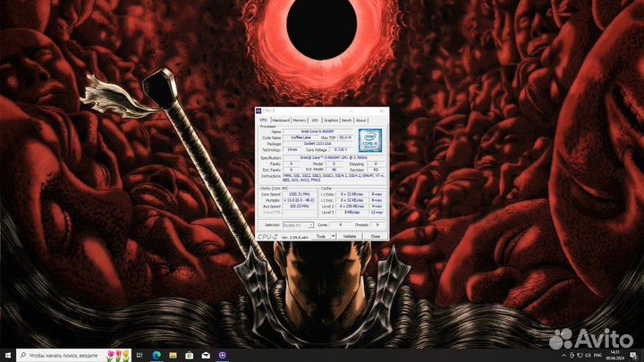Click the 14 nm Technology value
Image resolution: width=644 pixels, height=362 pixels.
[x=292, y=150]
